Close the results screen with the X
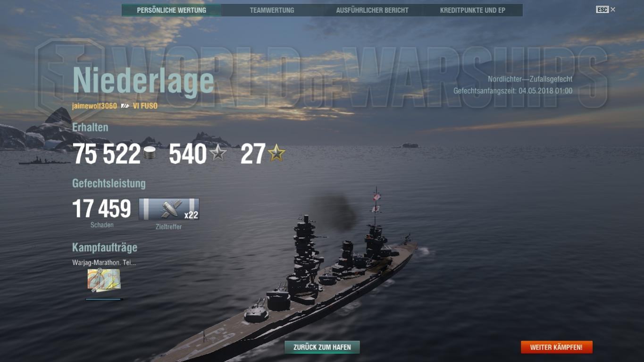 click(613, 9)
